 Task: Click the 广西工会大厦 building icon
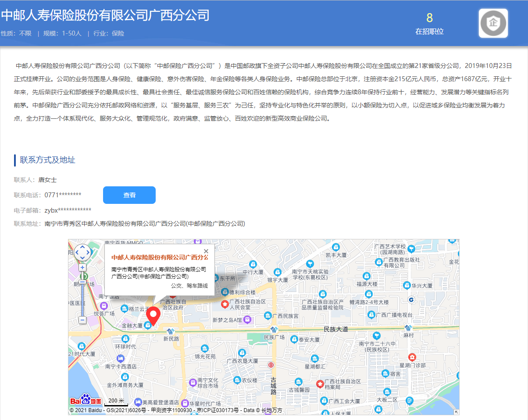coord(324,401)
